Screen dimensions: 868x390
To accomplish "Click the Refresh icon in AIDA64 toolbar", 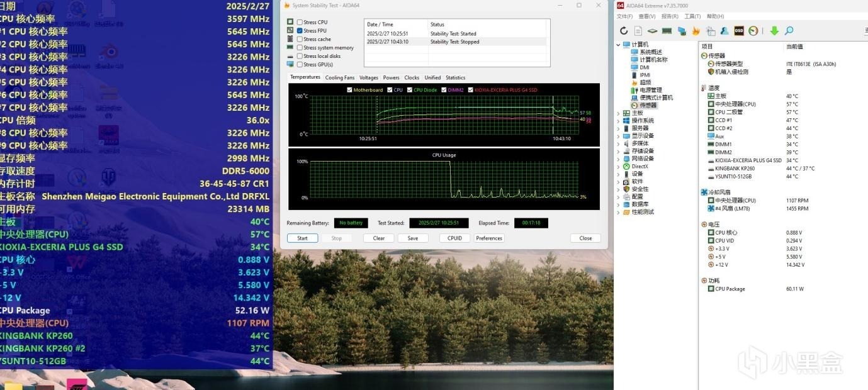I will [624, 31].
